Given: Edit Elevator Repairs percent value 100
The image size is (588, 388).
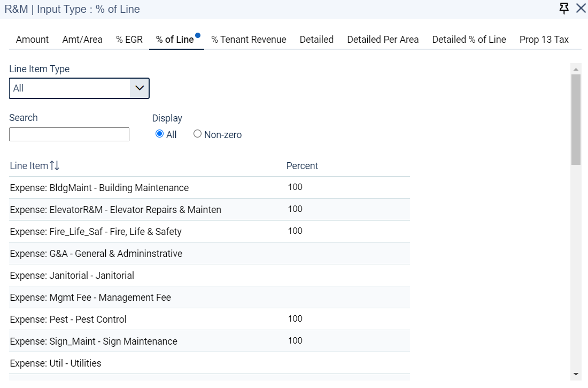Looking at the screenshot, I should [x=295, y=209].
